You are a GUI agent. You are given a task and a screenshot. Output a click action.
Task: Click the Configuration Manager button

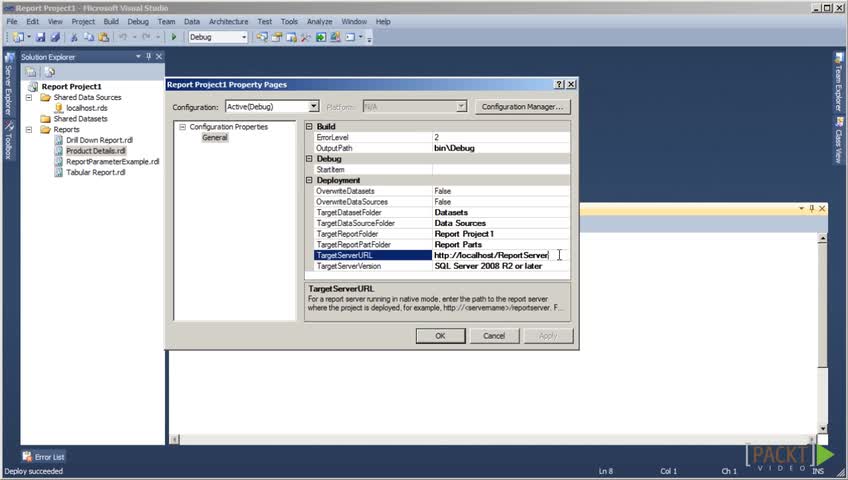tap(522, 106)
